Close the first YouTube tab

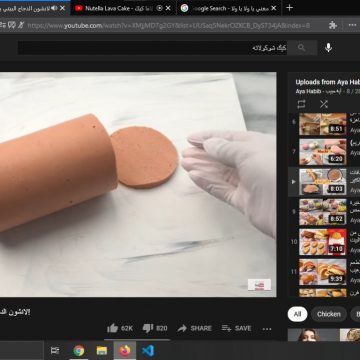[62, 8]
